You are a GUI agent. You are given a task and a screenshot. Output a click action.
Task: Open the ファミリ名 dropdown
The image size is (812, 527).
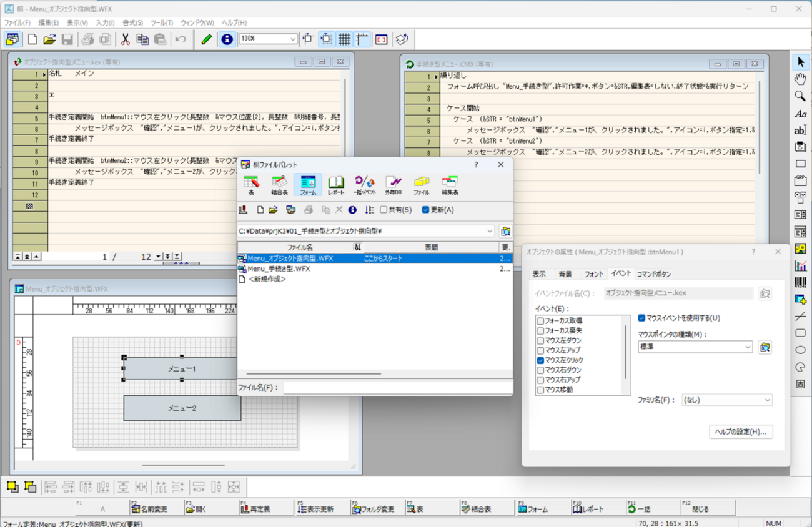767,400
